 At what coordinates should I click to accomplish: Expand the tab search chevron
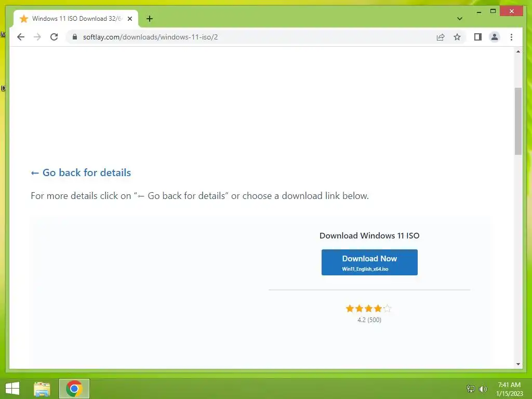point(459,19)
